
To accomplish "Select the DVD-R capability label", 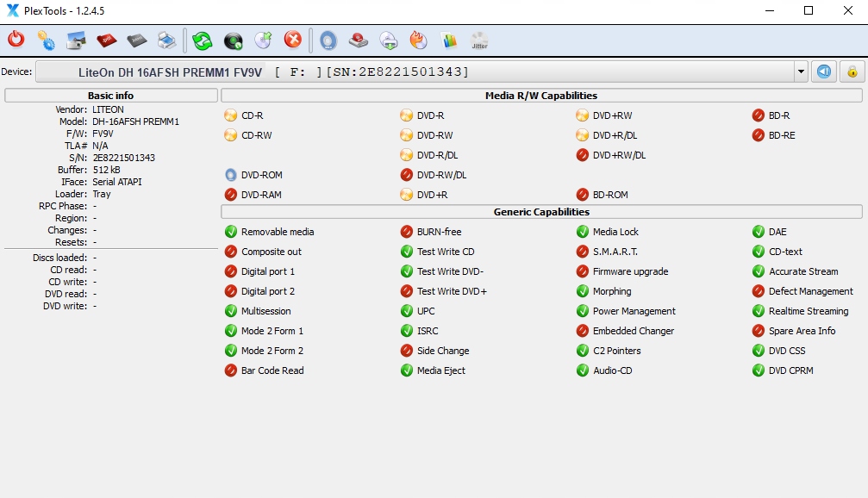I will (431, 115).
